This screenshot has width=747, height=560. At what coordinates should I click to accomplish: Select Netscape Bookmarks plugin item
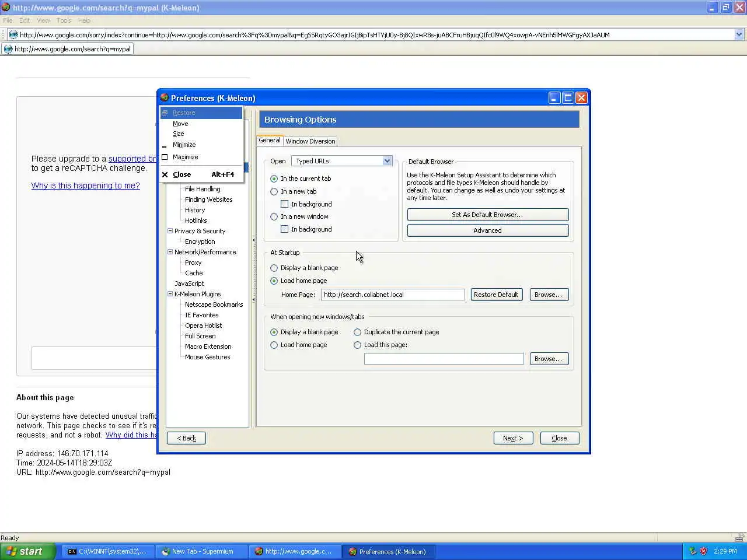pyautogui.click(x=214, y=304)
